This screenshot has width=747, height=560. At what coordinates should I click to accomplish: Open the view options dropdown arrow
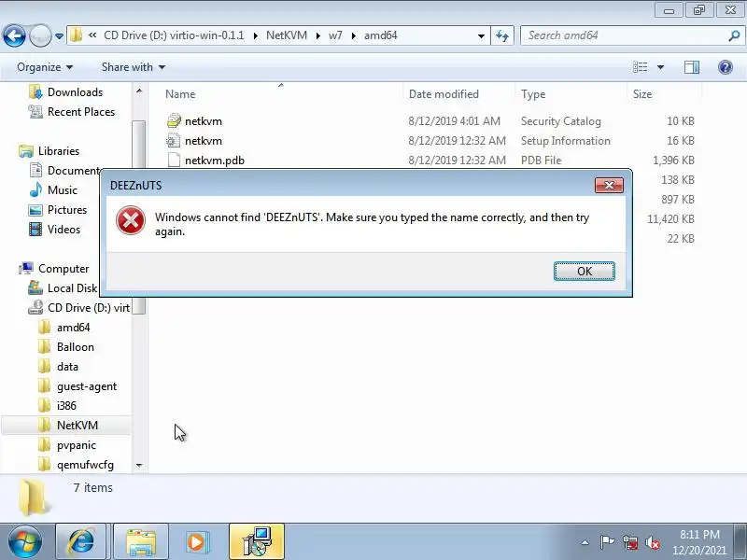tap(660, 67)
